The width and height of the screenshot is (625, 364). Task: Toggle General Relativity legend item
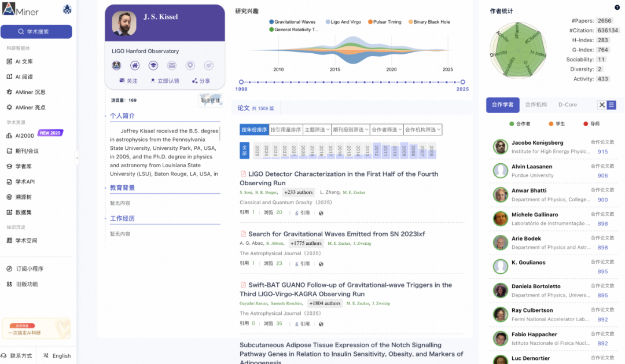coord(294,30)
